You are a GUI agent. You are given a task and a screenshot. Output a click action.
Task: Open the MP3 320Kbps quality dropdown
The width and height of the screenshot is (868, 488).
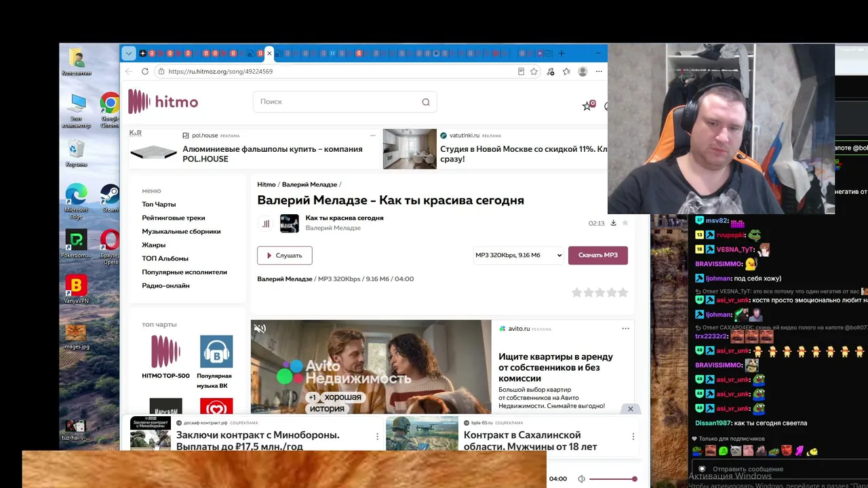(x=518, y=256)
